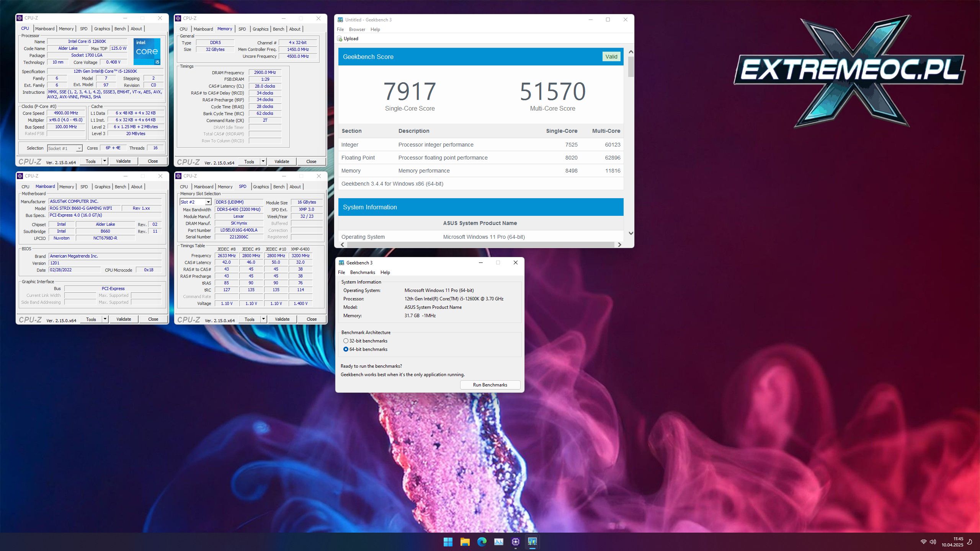Select 32-bit benchmarks radio button

click(x=346, y=341)
